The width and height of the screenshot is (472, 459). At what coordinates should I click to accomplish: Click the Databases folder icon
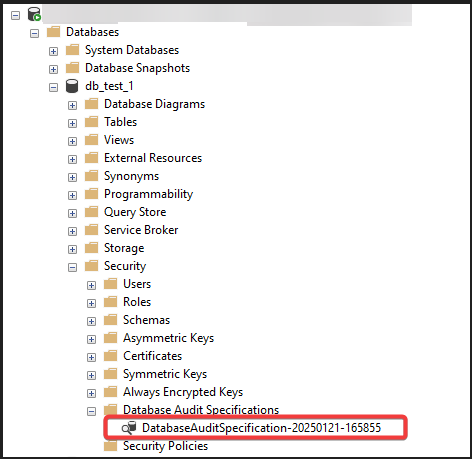tap(53, 32)
